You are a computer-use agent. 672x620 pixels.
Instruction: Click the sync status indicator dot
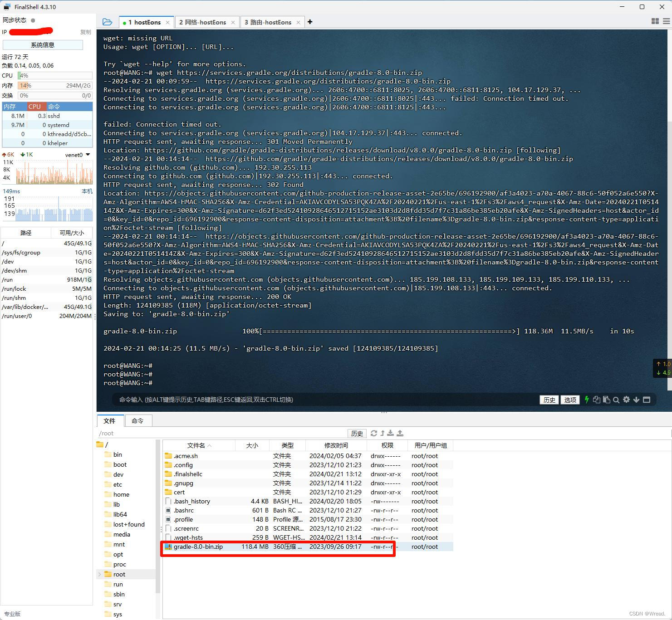point(33,20)
